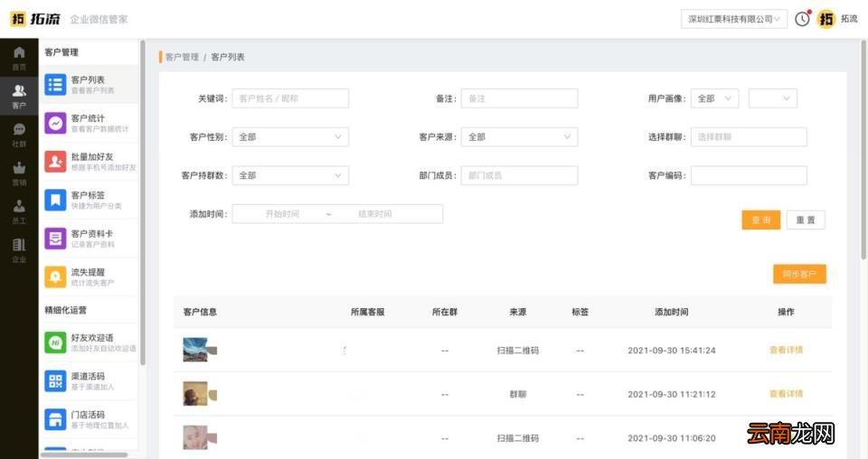Click the 关键词 customer name input
This screenshot has width=868, height=459.
290,98
